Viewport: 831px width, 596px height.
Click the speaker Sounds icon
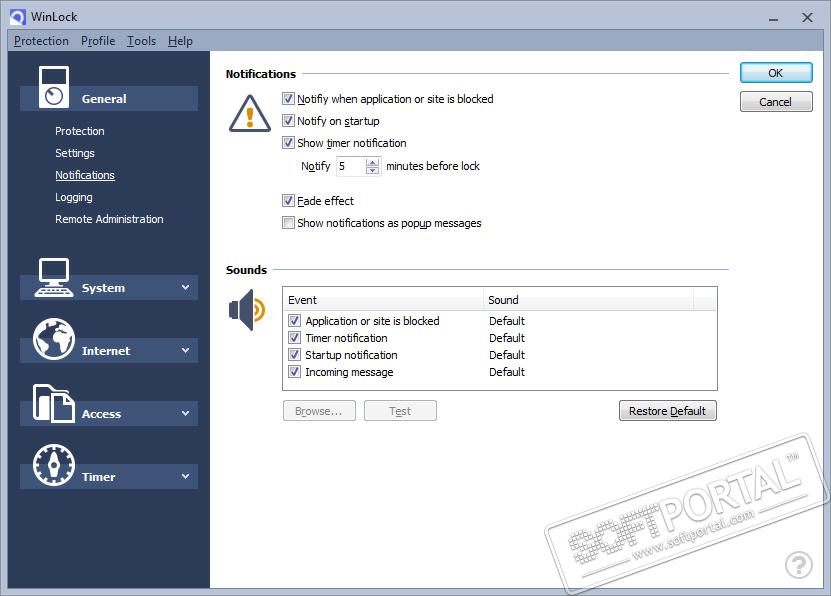(x=246, y=310)
